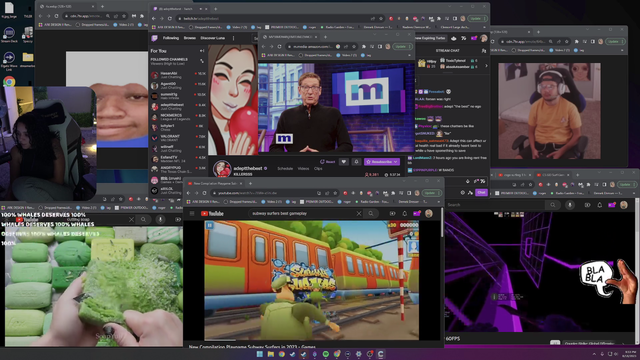
Task: Click the React button under the stream
Action: [327, 162]
